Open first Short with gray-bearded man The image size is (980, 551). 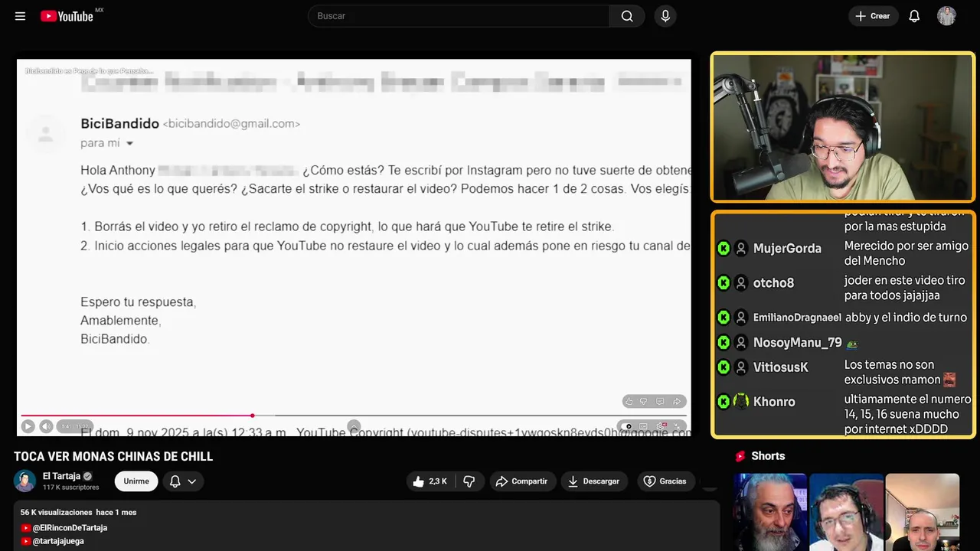coord(770,512)
